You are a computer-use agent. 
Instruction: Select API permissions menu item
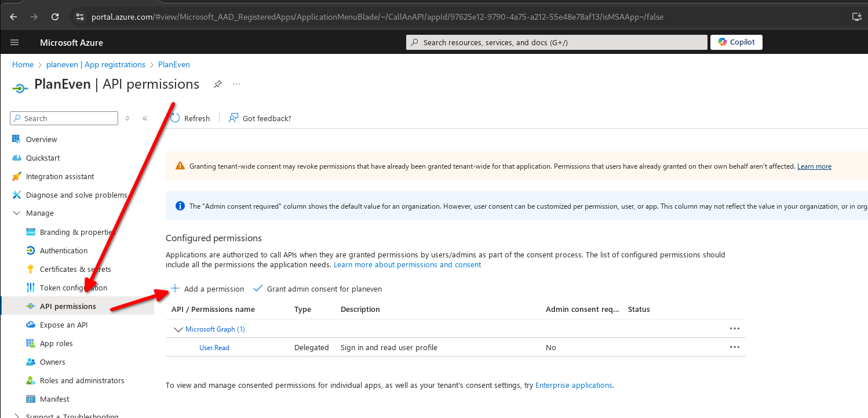78,306
